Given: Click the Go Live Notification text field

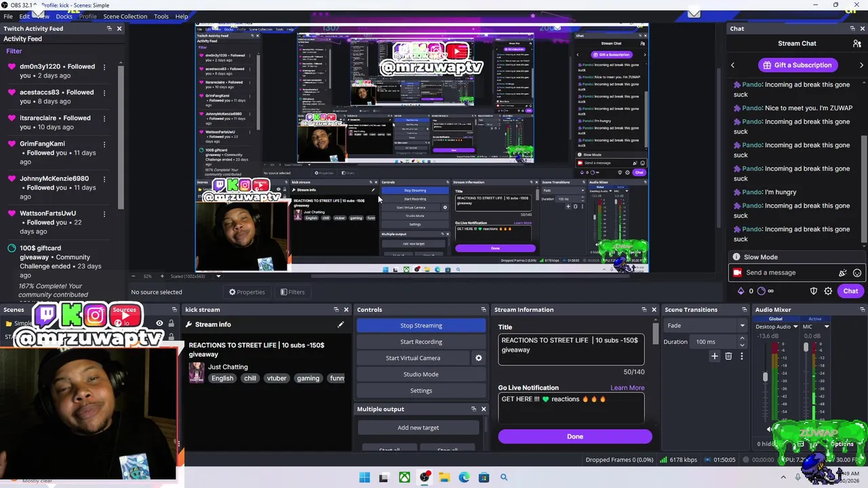Looking at the screenshot, I should 571,409.
